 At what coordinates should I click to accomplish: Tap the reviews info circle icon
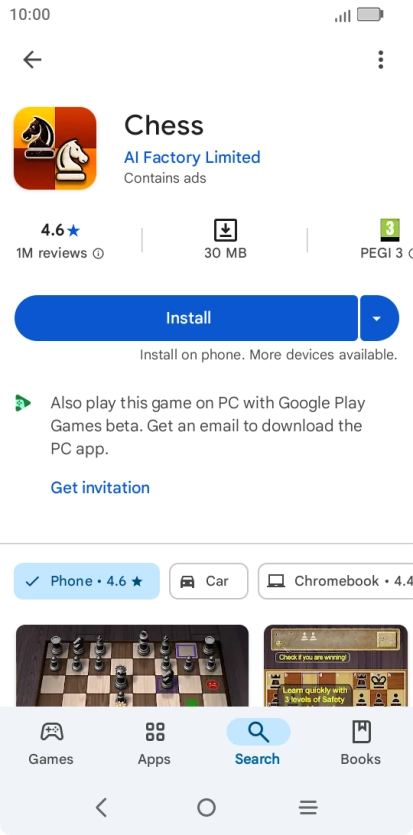click(98, 254)
